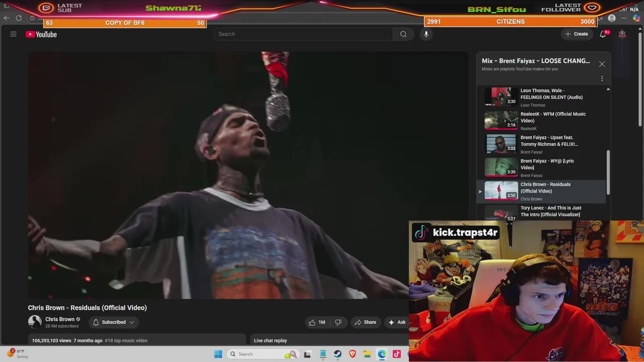
Task: Close the Mix playlist panel
Action: [x=602, y=64]
